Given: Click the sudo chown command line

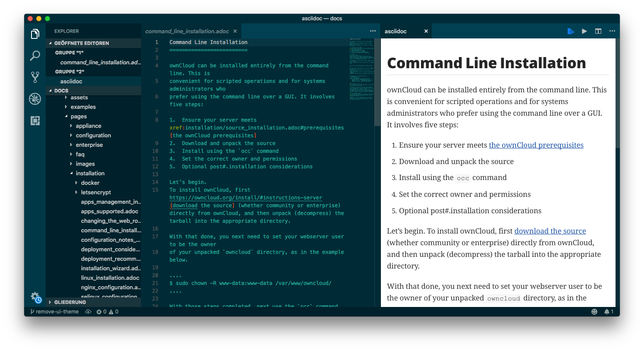Looking at the screenshot, I should pyautogui.click(x=250, y=283).
